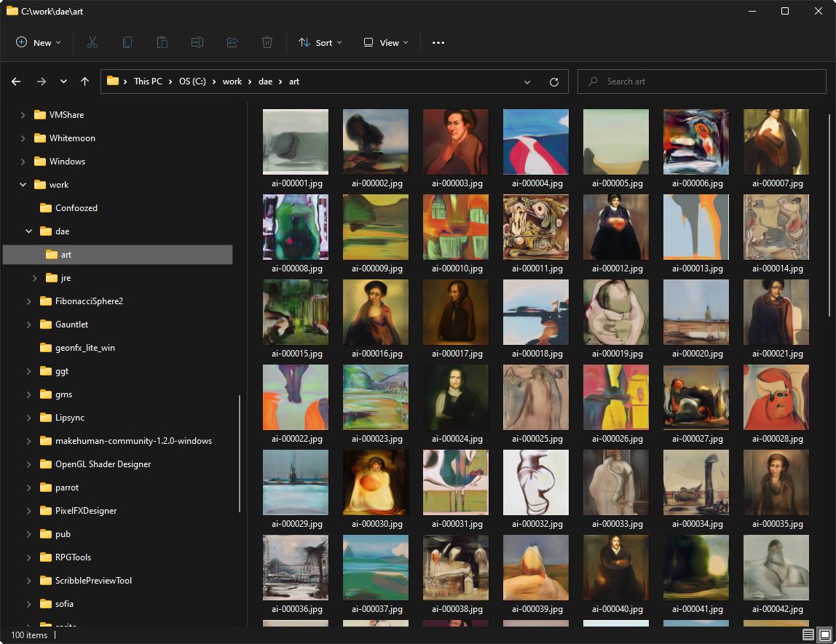Click the folder icon in address bar

112,81
